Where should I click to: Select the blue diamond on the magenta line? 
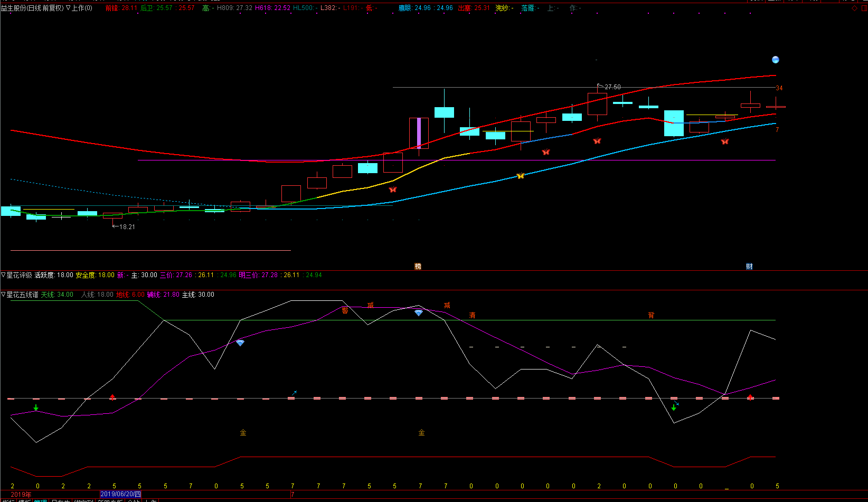pyautogui.click(x=240, y=343)
